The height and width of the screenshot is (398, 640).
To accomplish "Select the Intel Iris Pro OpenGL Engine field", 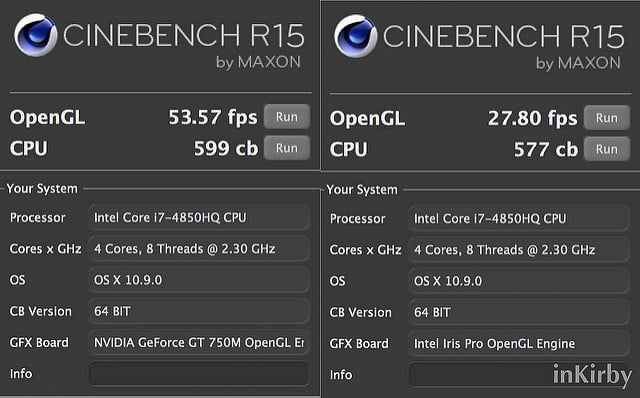I will [519, 343].
